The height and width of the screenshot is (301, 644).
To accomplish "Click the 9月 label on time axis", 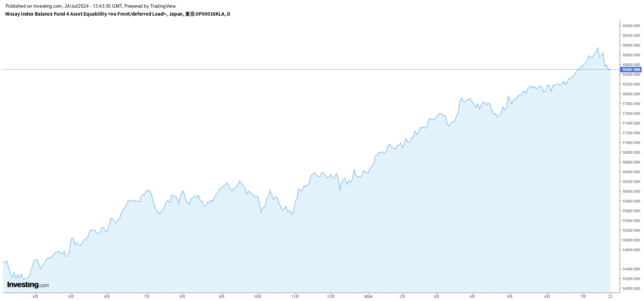I will tap(222, 296).
